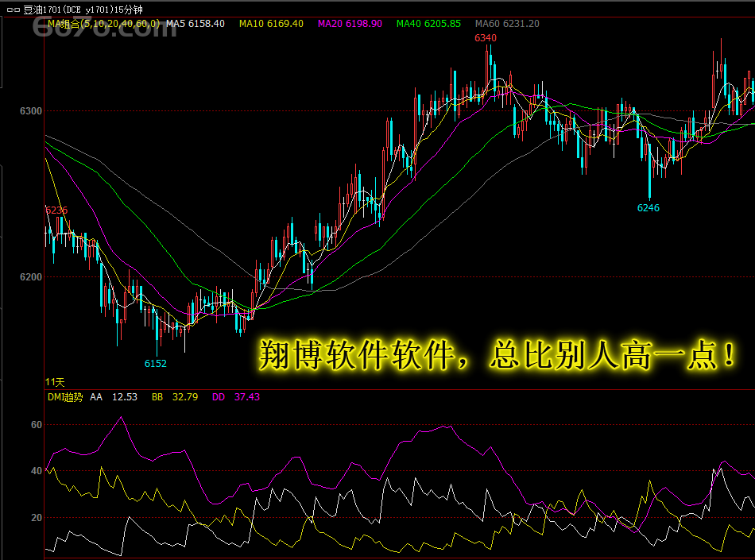Click the 6246 low price label

648,208
